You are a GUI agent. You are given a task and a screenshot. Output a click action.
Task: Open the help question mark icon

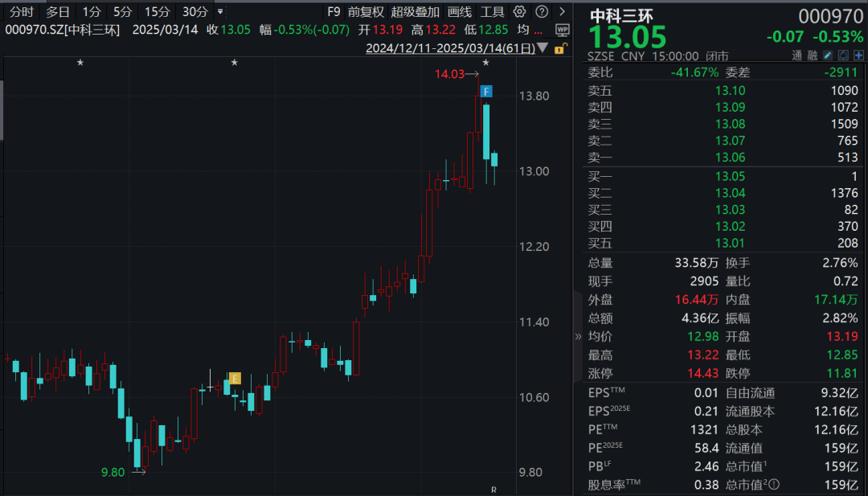point(542,11)
